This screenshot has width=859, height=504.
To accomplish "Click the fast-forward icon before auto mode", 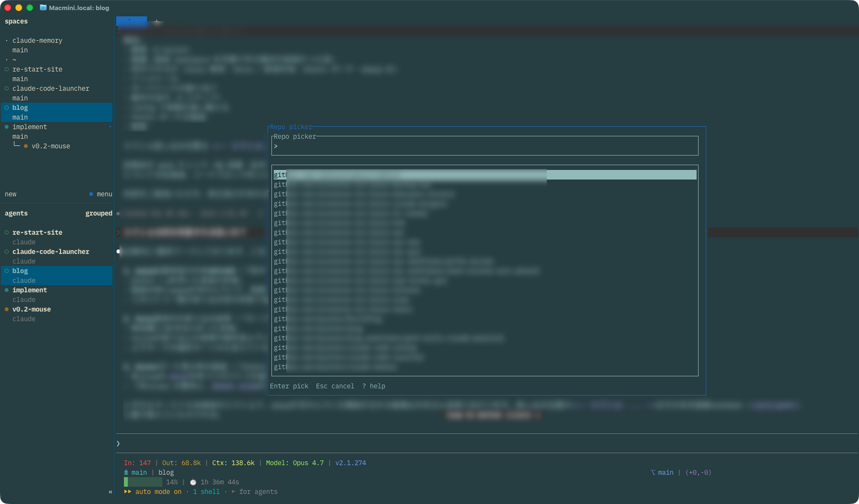I will (x=127, y=492).
